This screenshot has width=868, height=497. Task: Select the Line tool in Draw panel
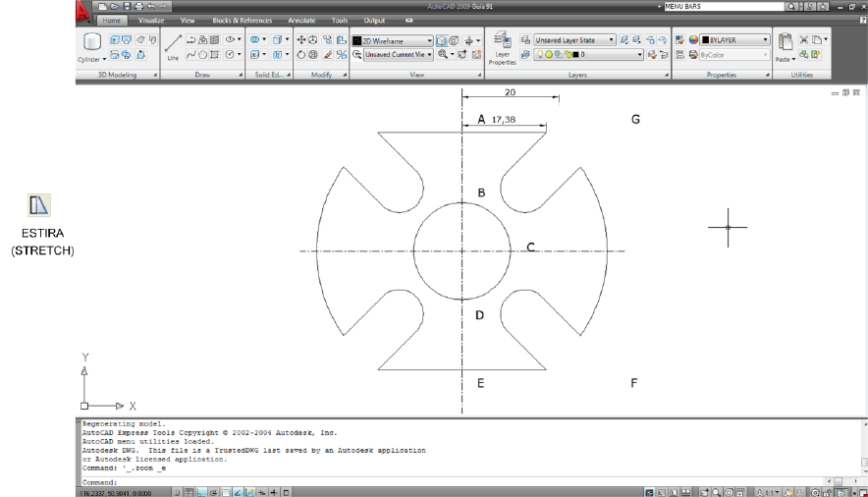point(173,45)
